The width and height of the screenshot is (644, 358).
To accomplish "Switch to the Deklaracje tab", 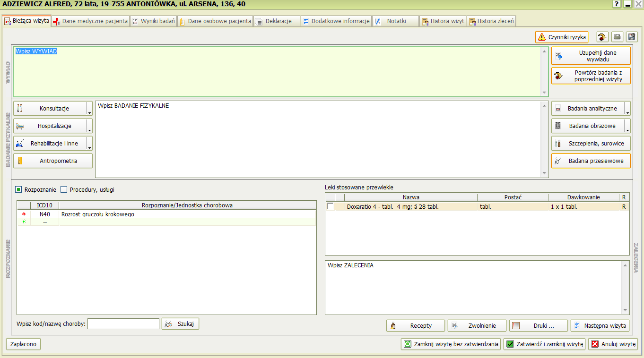I will tap(277, 21).
